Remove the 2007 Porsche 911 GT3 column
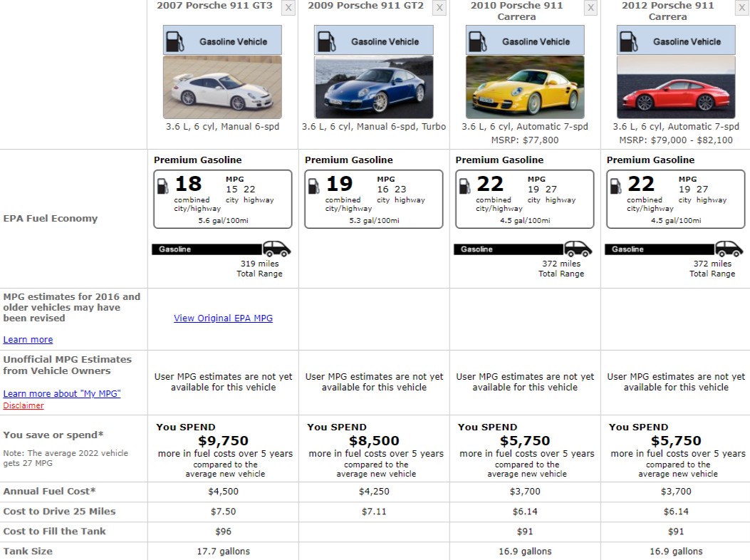The height and width of the screenshot is (560, 750). 288,8
